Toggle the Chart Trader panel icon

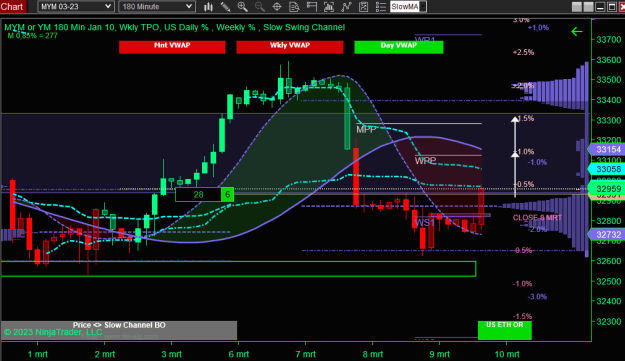tap(312, 6)
